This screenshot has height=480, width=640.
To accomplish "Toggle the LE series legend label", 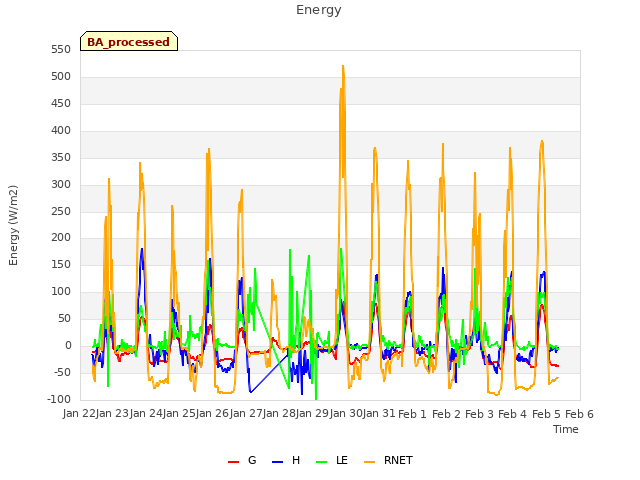I will (342, 460).
